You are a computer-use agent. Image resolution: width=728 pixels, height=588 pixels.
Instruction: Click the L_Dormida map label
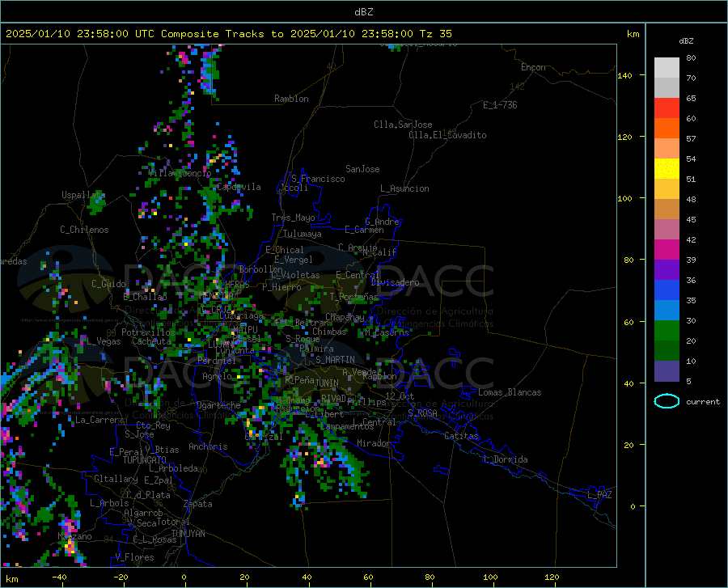505,459
